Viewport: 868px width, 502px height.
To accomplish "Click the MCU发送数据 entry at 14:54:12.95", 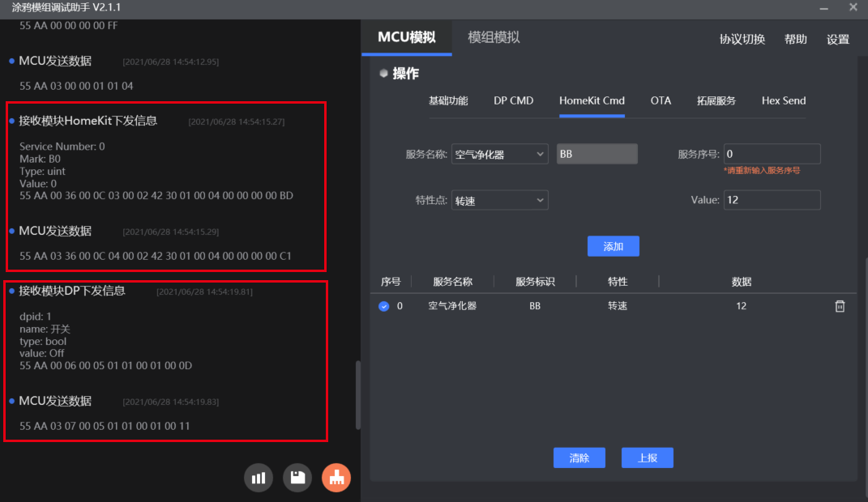I will click(x=55, y=61).
